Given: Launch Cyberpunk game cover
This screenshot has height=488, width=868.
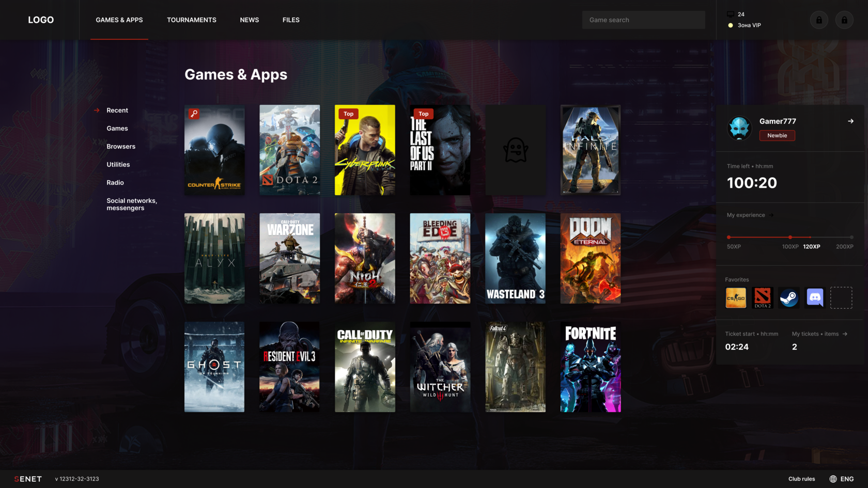Looking at the screenshot, I should (365, 150).
